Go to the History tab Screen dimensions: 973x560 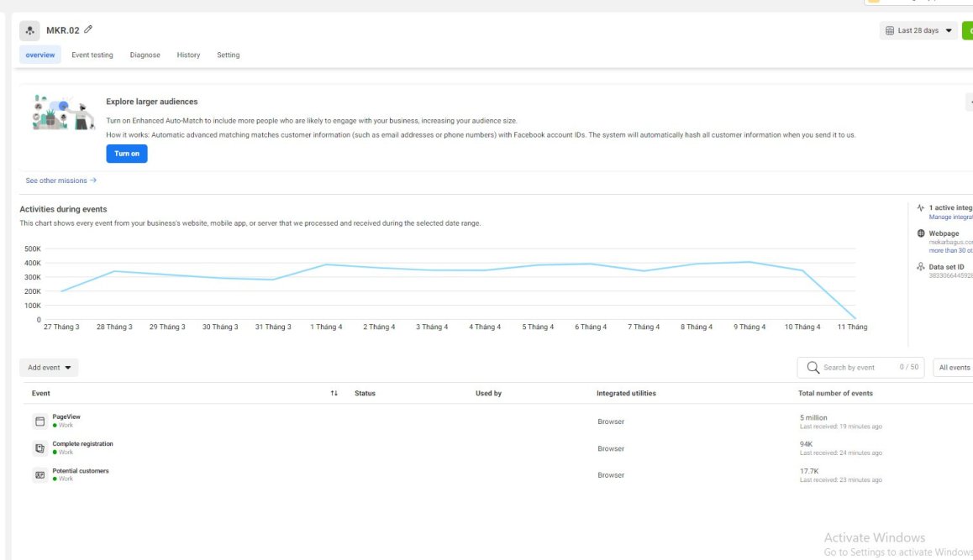coord(189,55)
